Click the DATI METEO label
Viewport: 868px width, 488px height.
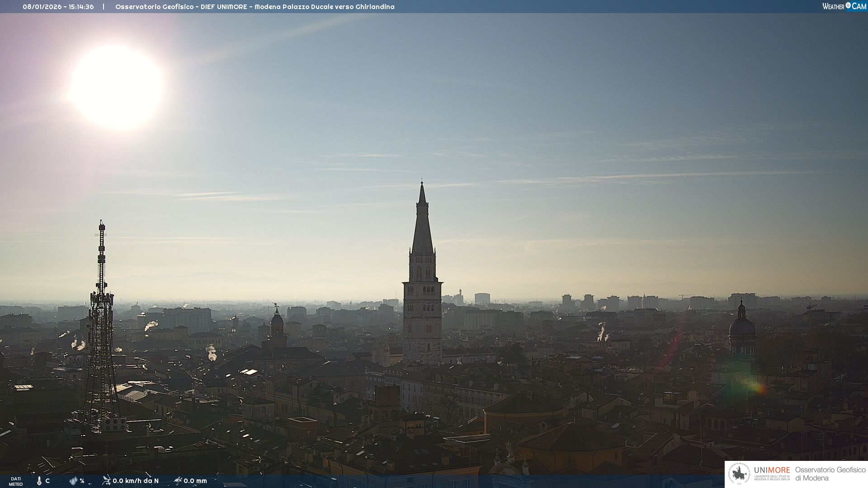pos(16,481)
